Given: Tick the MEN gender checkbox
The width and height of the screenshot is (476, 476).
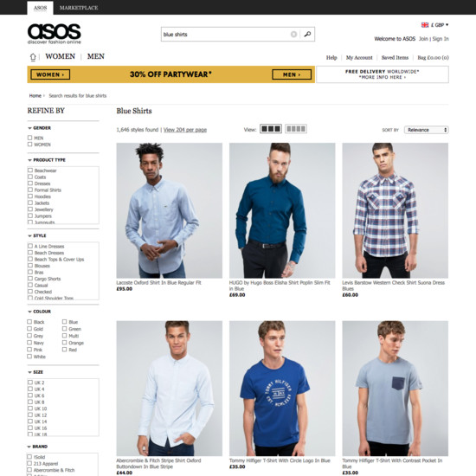Looking at the screenshot, I should 29,138.
